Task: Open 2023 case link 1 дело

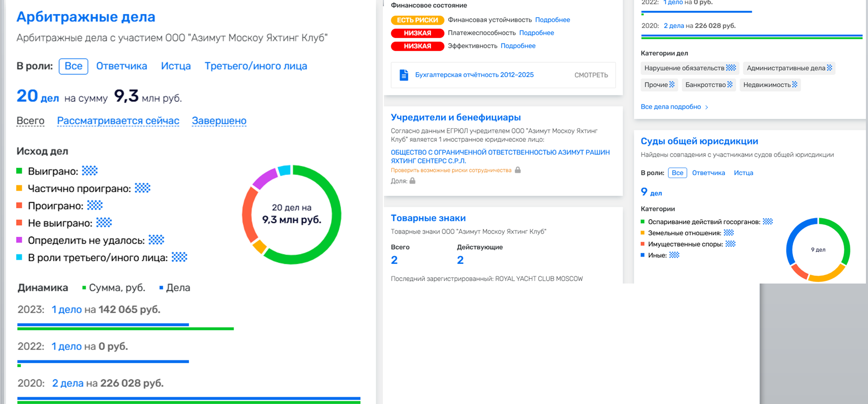Action: 66,309
